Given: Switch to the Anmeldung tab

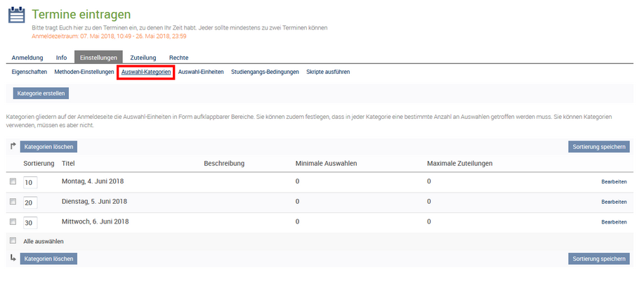Looking at the screenshot, I should click(x=27, y=58).
